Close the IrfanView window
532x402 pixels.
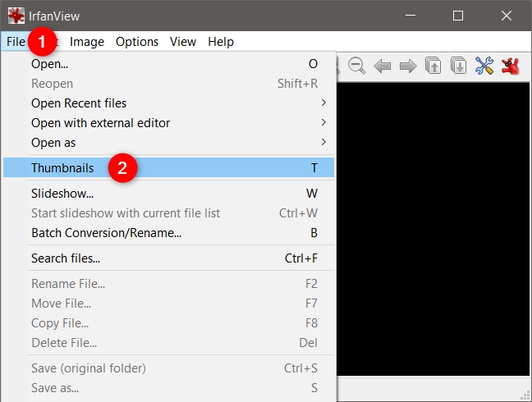click(x=507, y=16)
